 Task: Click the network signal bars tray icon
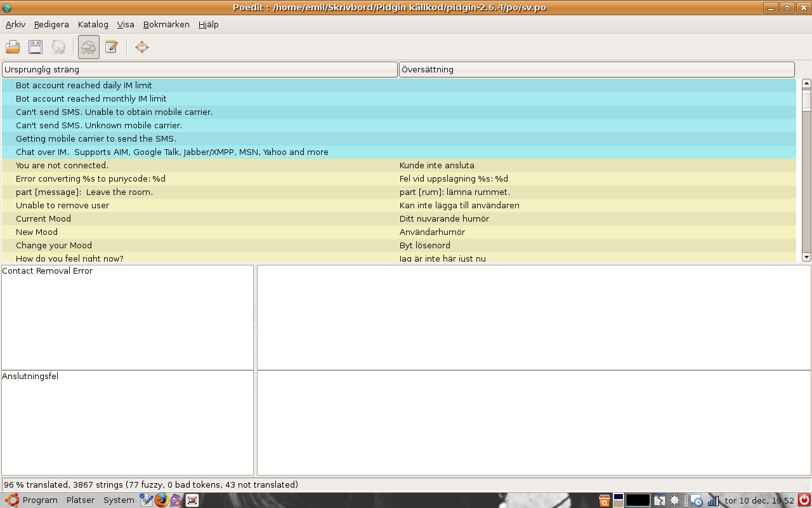tap(713, 500)
